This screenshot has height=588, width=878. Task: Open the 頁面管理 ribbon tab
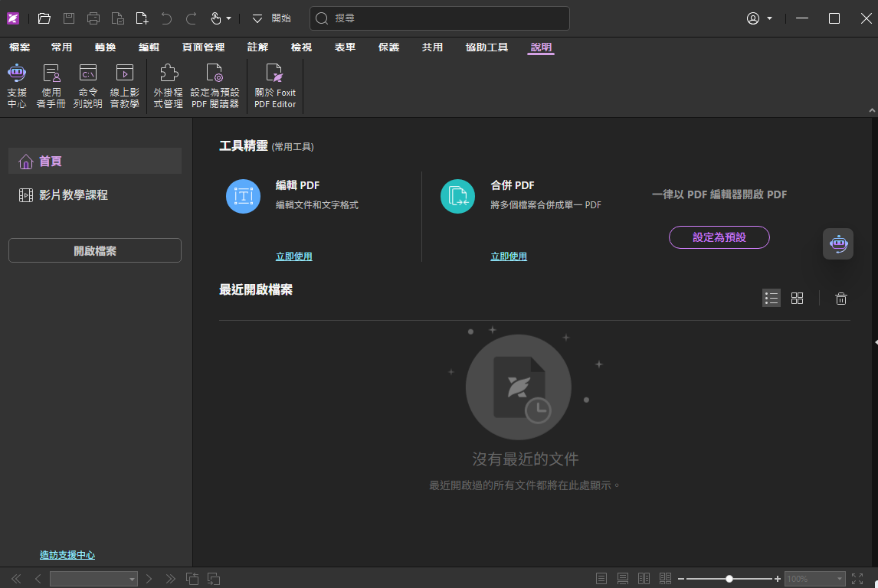[x=203, y=47]
